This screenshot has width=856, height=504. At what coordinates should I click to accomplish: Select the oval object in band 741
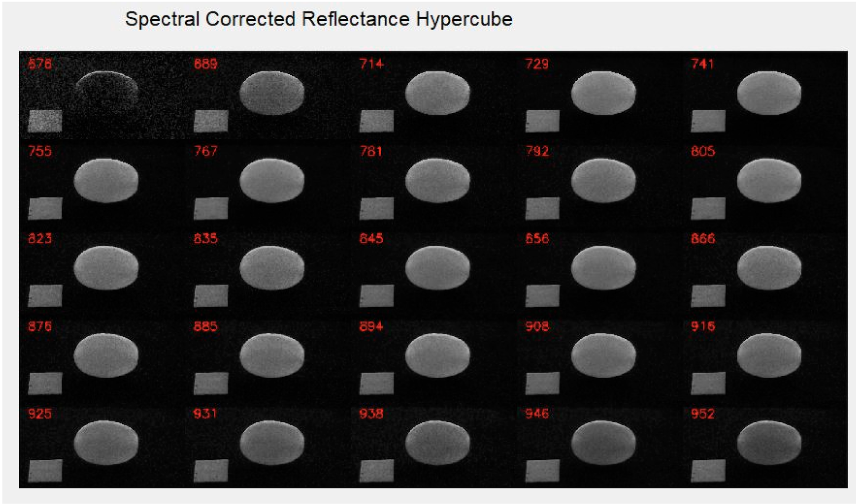tap(769, 93)
